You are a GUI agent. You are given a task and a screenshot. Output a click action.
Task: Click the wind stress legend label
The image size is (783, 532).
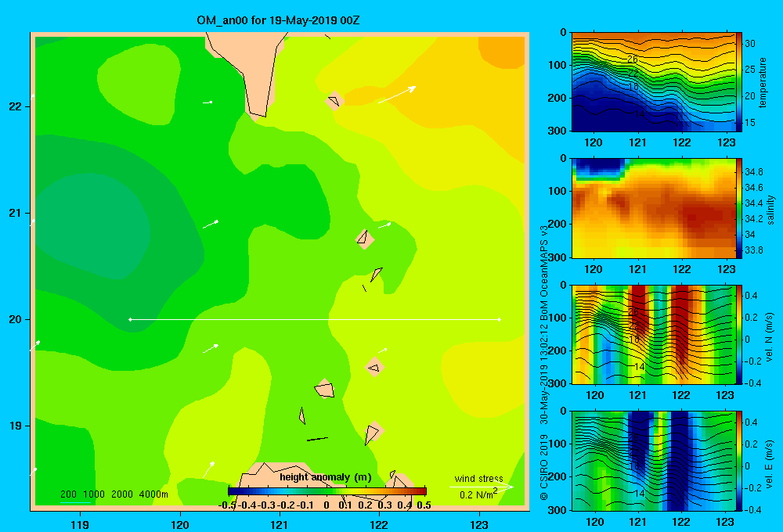click(x=478, y=478)
